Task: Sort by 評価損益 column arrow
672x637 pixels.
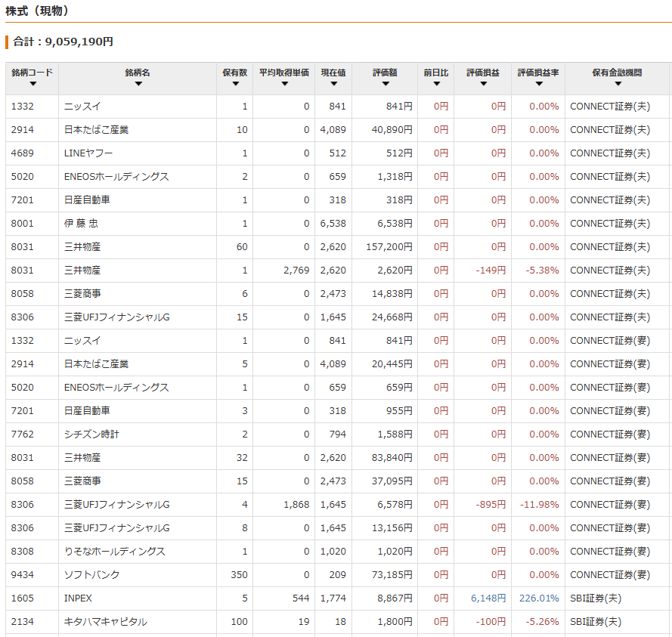Action: 484,84
